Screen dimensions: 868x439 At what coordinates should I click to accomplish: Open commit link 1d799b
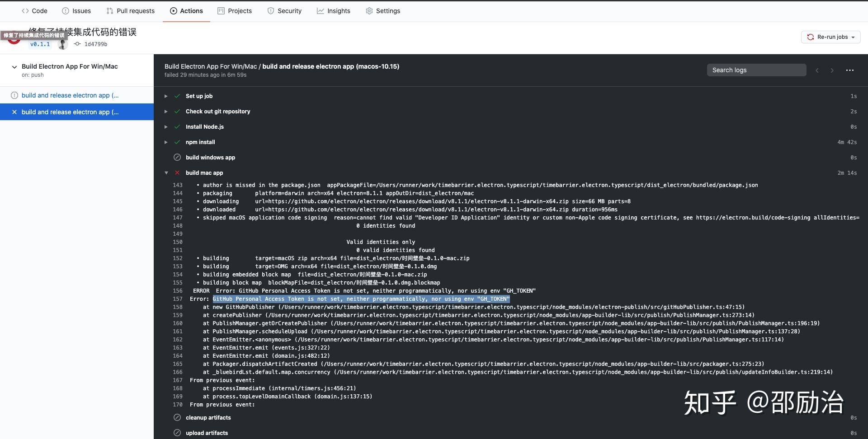[x=95, y=44]
